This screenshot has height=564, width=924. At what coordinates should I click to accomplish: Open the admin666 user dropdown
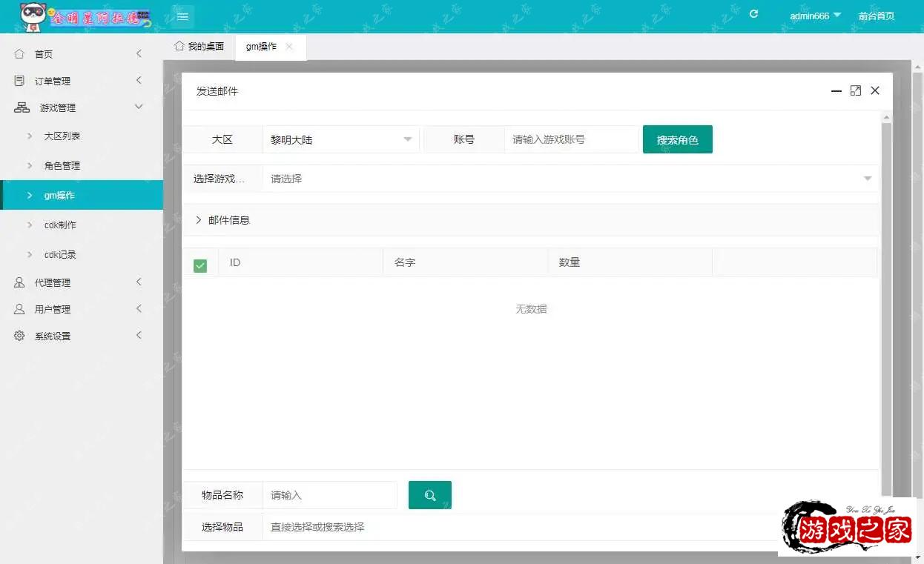(x=814, y=16)
